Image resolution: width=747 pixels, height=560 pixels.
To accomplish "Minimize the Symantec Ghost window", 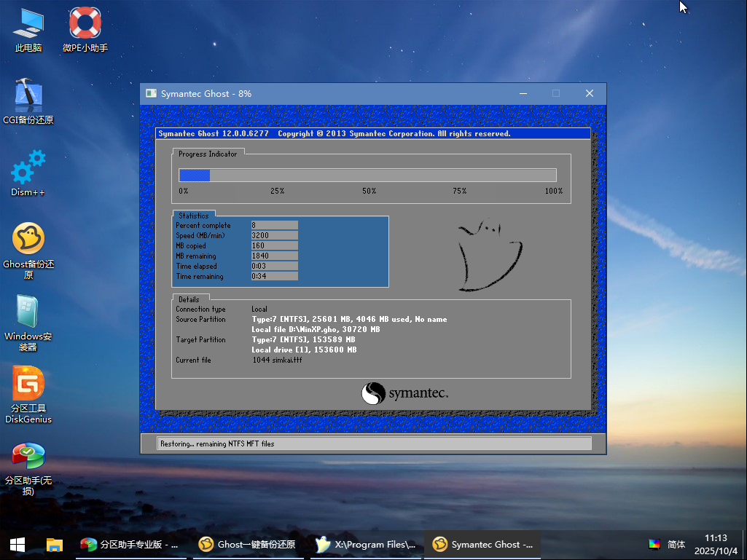I will point(523,93).
